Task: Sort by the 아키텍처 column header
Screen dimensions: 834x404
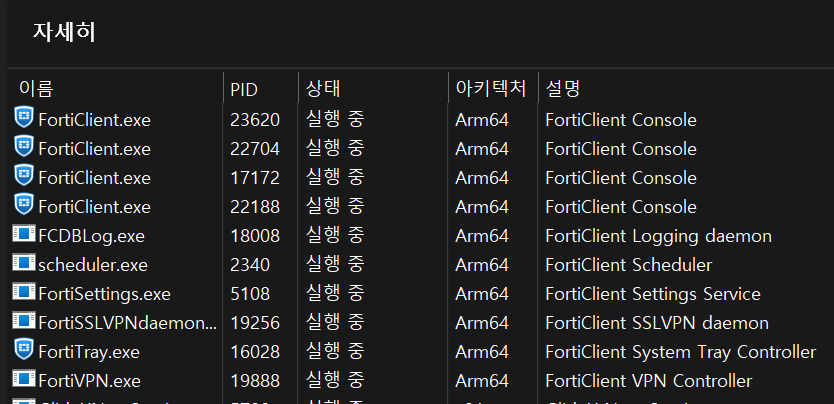Action: click(x=491, y=89)
